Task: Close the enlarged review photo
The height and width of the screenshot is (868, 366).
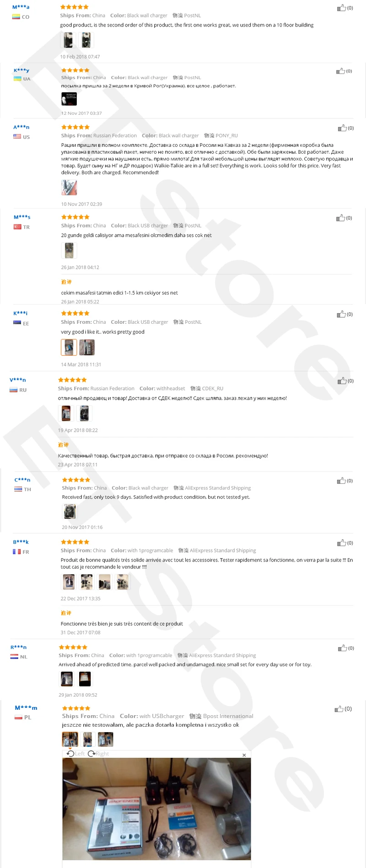Action: click(x=244, y=755)
